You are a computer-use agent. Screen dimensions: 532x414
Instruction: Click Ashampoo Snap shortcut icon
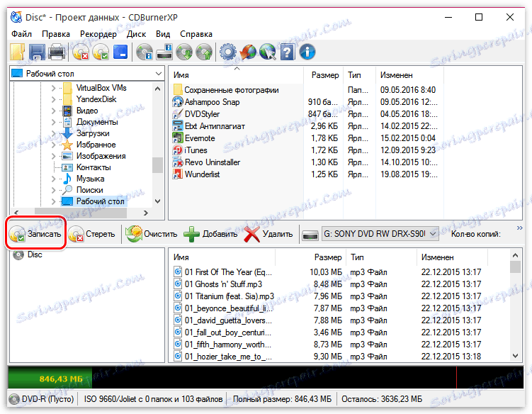point(178,102)
